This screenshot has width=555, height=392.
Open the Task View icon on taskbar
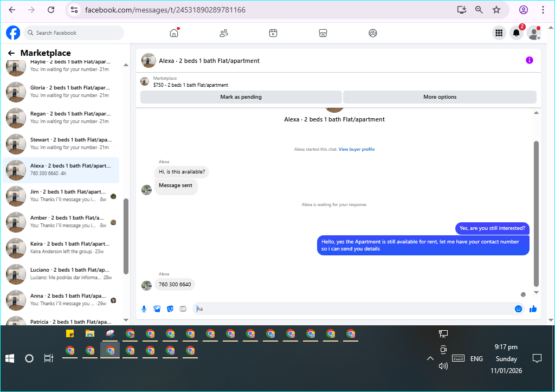coord(48,359)
